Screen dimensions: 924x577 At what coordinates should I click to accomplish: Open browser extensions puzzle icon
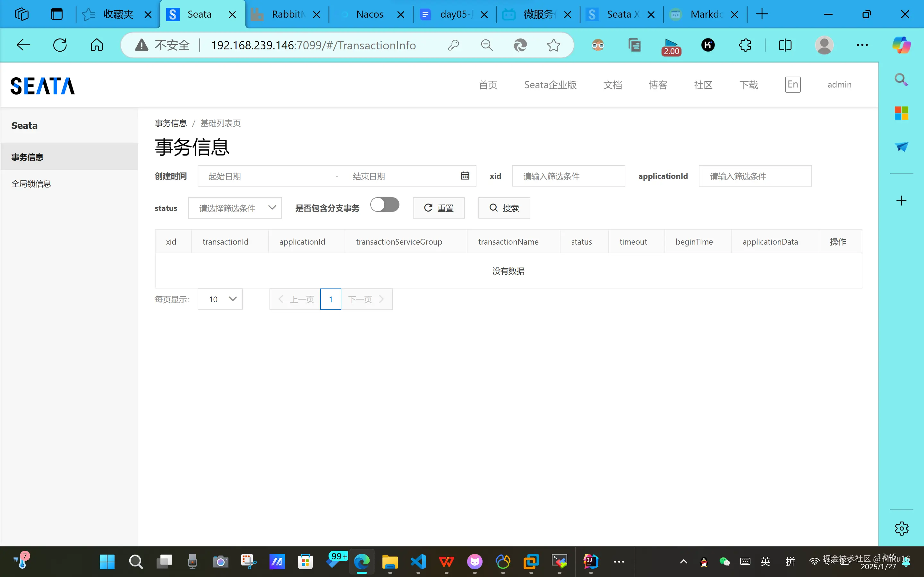745,46
